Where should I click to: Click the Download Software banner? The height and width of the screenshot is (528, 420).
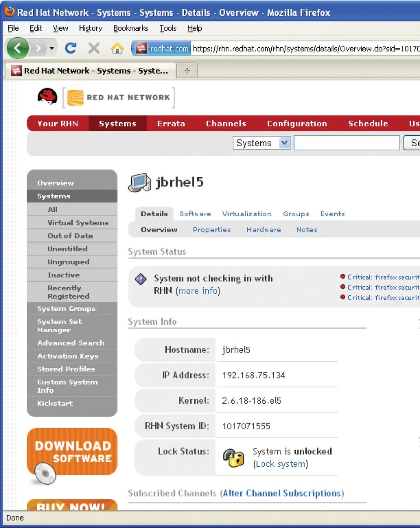coord(72,452)
